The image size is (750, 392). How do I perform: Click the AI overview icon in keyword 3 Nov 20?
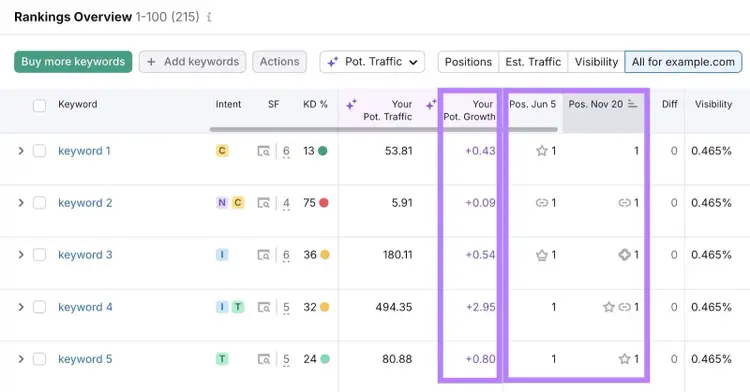[624, 255]
